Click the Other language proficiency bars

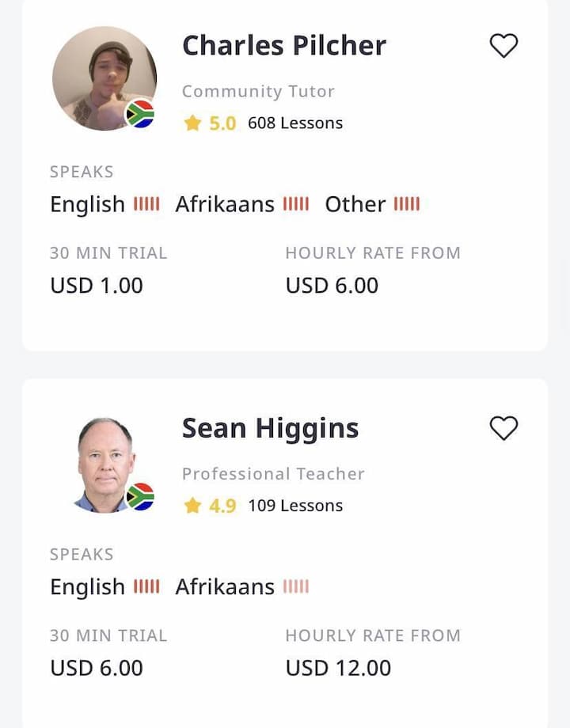coord(407,204)
